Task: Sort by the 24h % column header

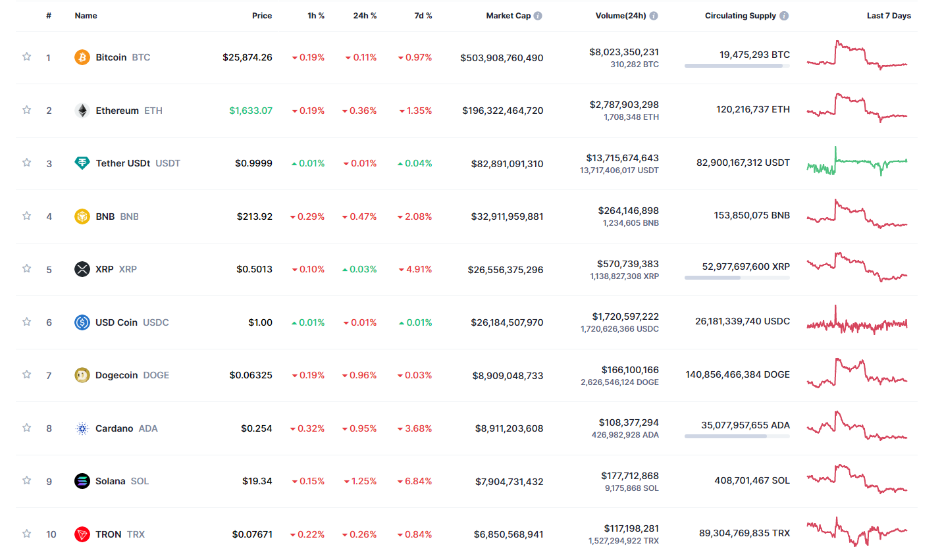Action: click(x=365, y=16)
